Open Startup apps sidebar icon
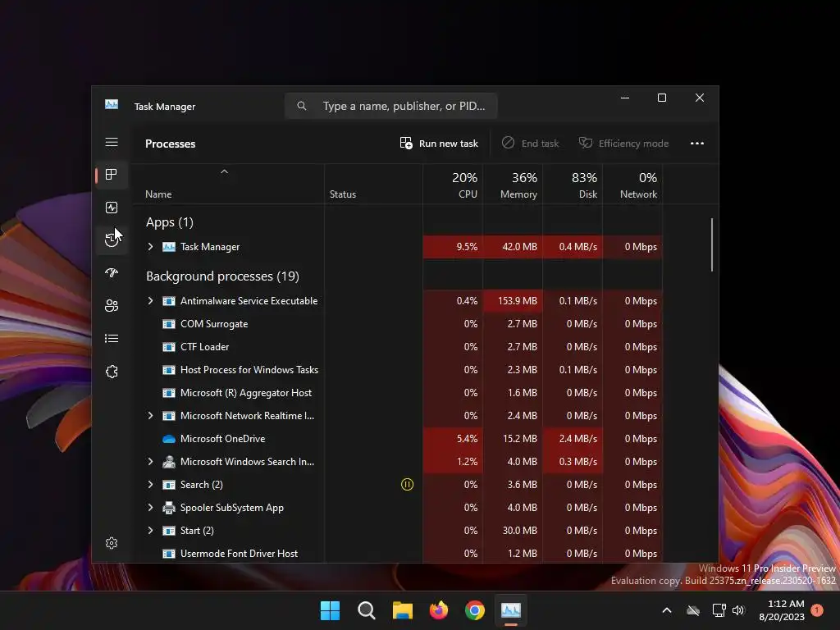 (x=112, y=272)
